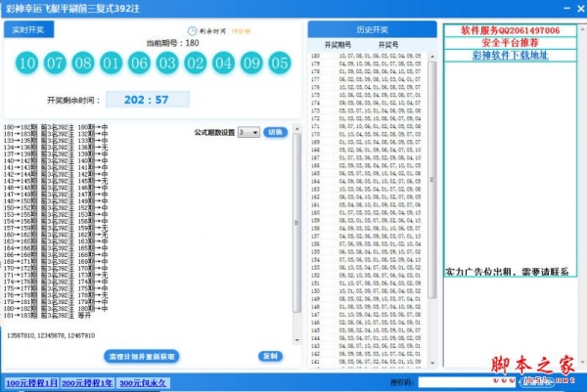This screenshot has height=392, width=587.
Task: Click plan row 160→162期
Action: (x=56, y=235)
